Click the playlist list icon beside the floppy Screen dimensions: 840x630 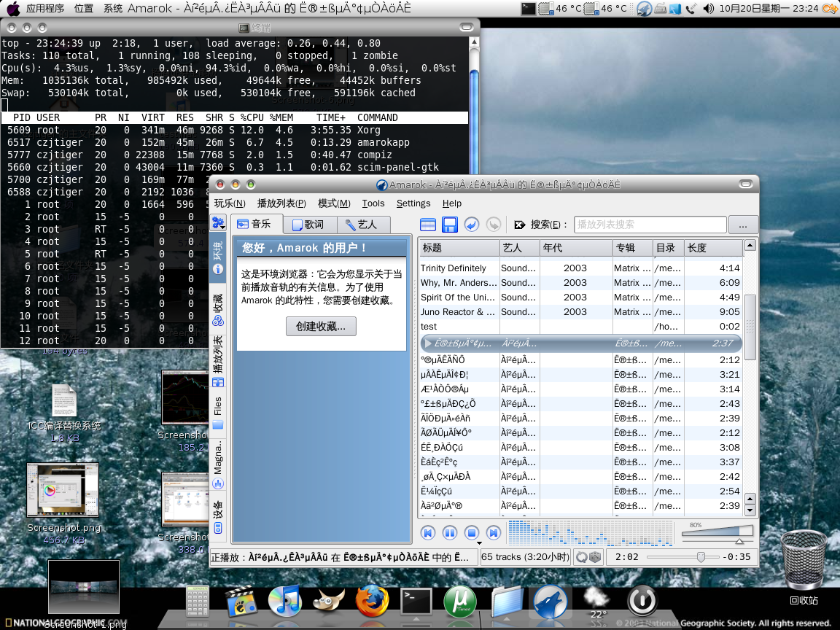coord(428,225)
